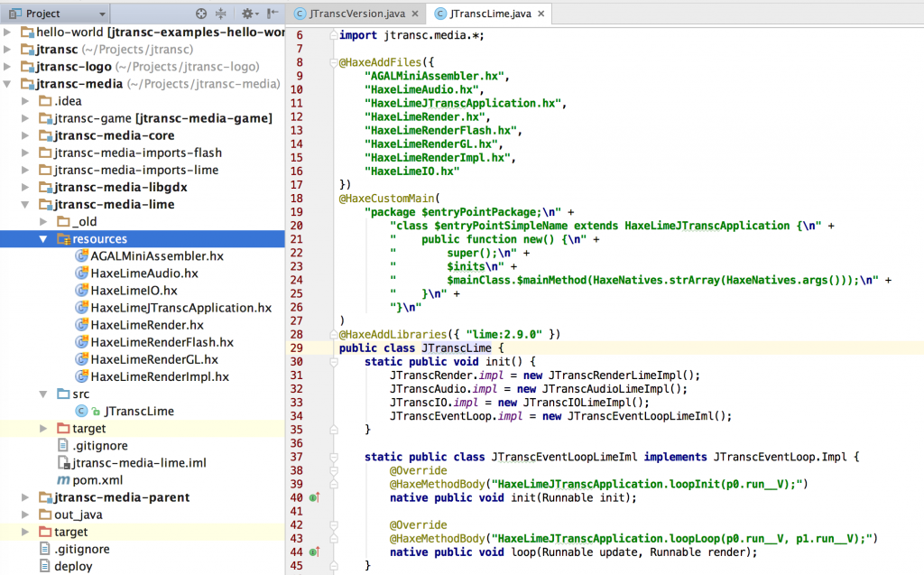Select pom.xml in the project tree

pos(97,480)
